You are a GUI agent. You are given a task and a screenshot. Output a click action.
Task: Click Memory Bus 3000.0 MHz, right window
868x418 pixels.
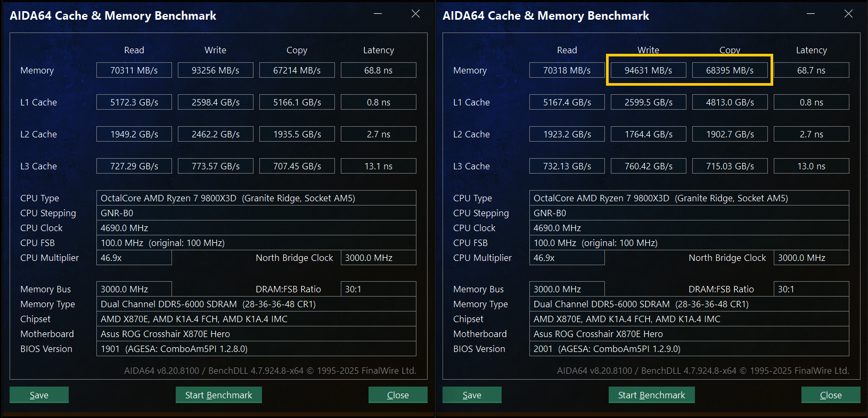pyautogui.click(x=567, y=289)
